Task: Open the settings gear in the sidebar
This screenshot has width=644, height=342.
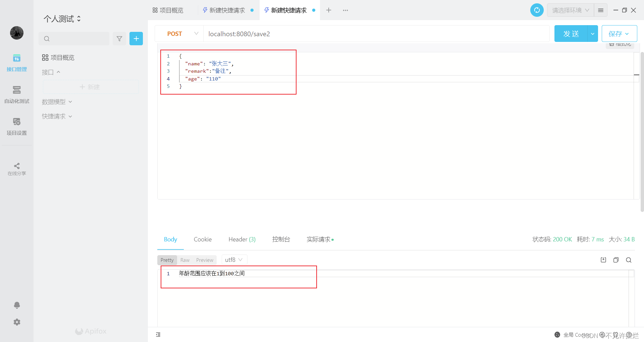Action: pyautogui.click(x=17, y=322)
